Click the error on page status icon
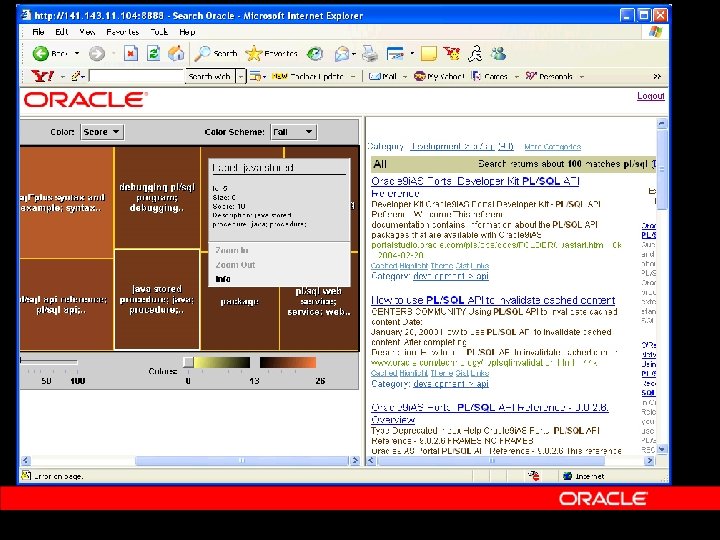The width and height of the screenshot is (720, 540). pyautogui.click(x=26, y=476)
